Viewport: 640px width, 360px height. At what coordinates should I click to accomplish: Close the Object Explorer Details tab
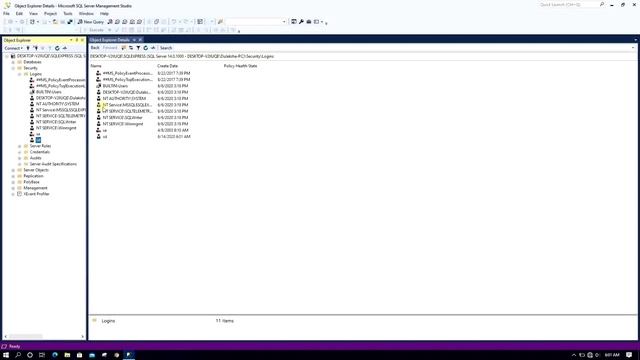coord(140,40)
